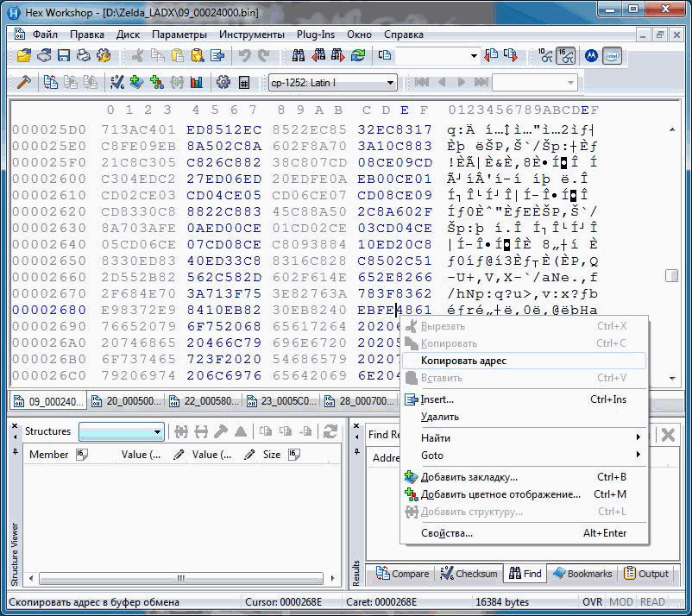
Task: Open the Checksum results tab
Action: tap(469, 574)
